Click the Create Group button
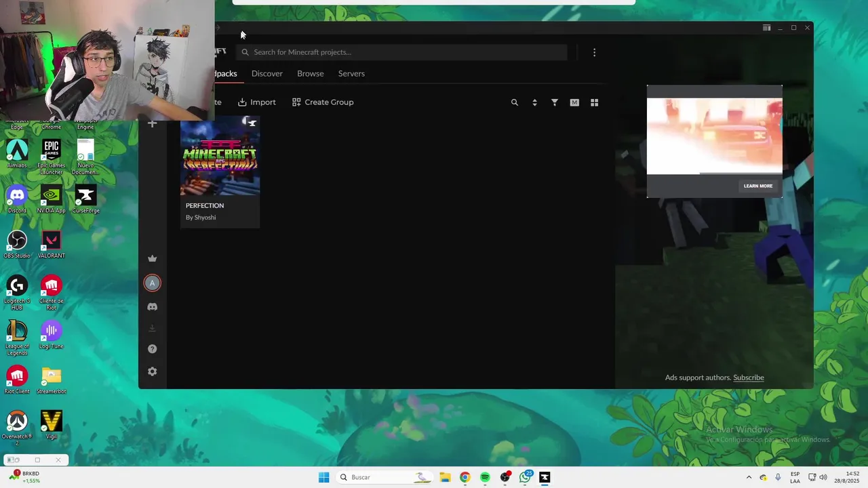The height and width of the screenshot is (488, 868). [323, 102]
